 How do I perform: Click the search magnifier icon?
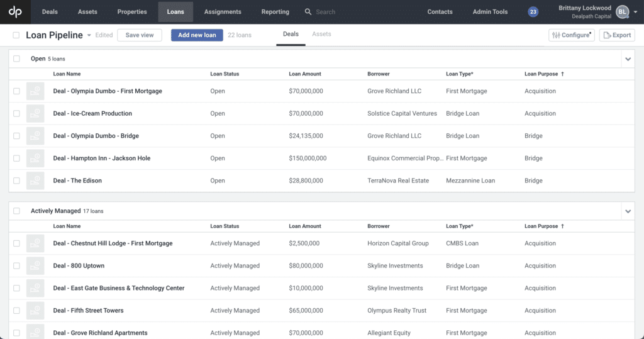point(308,12)
